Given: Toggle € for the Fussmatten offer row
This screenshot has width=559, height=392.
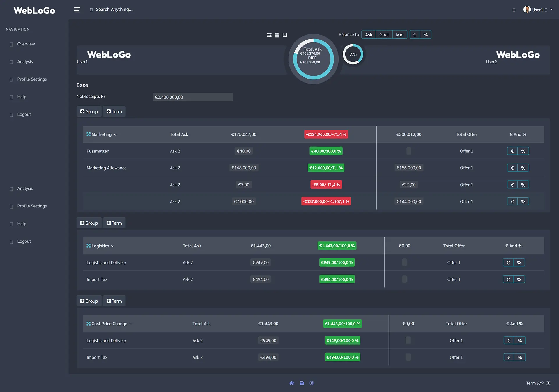Looking at the screenshot, I should click(512, 151).
